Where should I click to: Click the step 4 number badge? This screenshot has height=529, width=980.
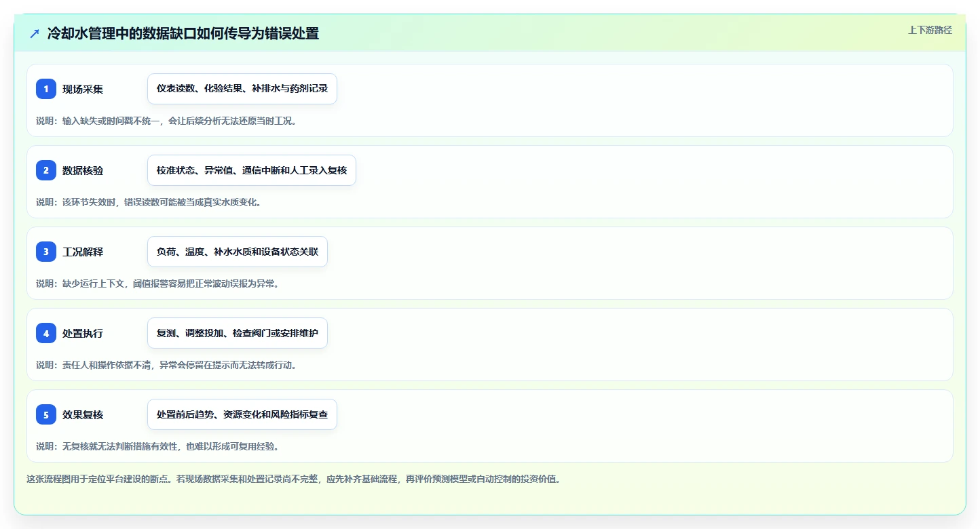coord(46,333)
